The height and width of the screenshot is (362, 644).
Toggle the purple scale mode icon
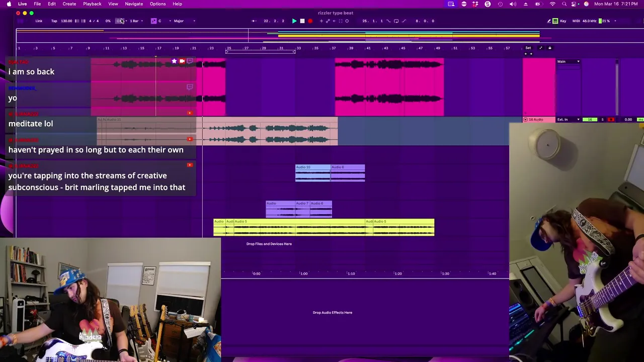click(153, 21)
